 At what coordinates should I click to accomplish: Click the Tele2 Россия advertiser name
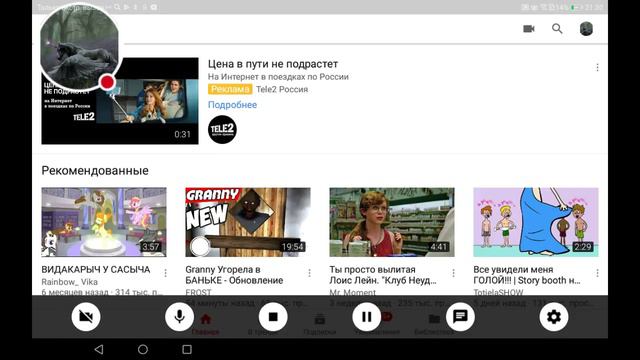coord(282,89)
